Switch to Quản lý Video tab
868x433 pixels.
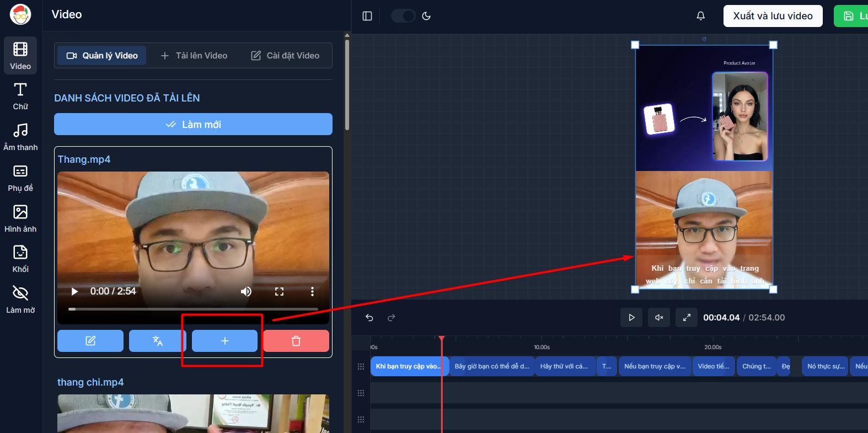click(102, 56)
